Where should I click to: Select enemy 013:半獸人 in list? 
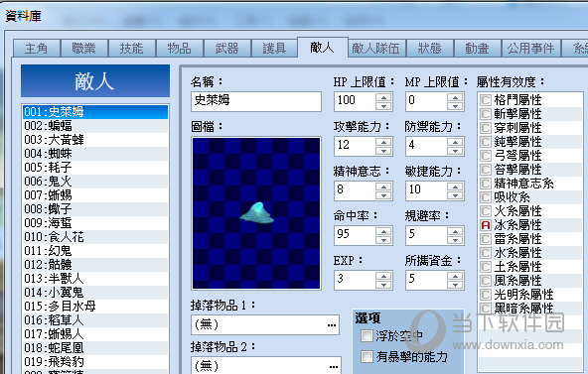pos(95,278)
